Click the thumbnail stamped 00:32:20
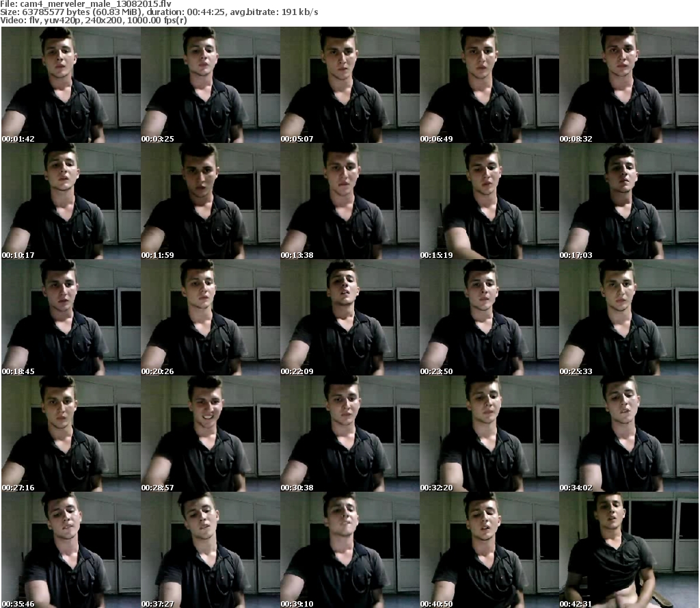 click(x=489, y=434)
